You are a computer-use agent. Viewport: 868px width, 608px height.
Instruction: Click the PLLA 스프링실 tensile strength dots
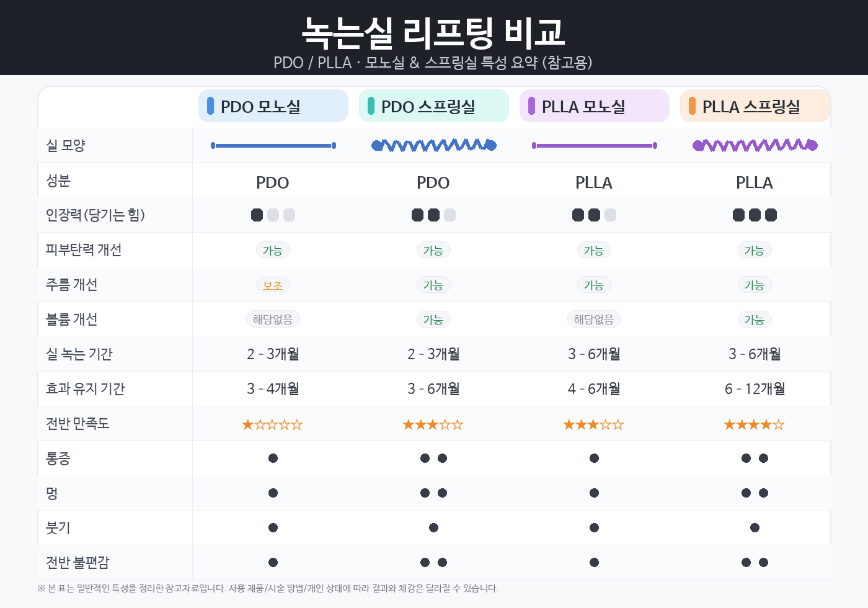(x=755, y=215)
